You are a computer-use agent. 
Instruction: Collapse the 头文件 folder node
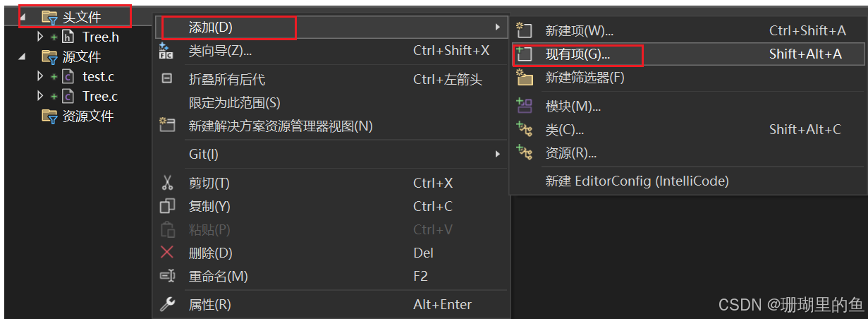point(23,16)
